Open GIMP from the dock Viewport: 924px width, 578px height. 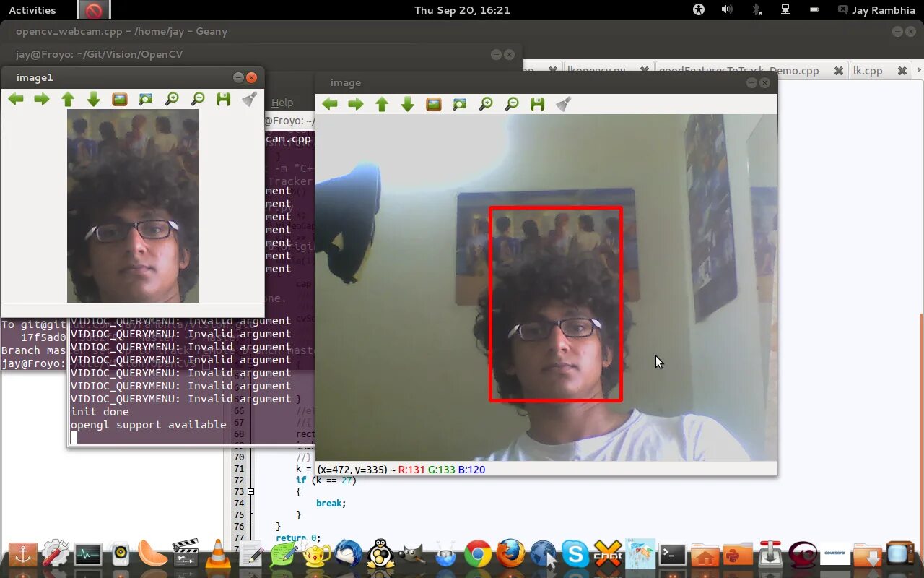(x=412, y=554)
